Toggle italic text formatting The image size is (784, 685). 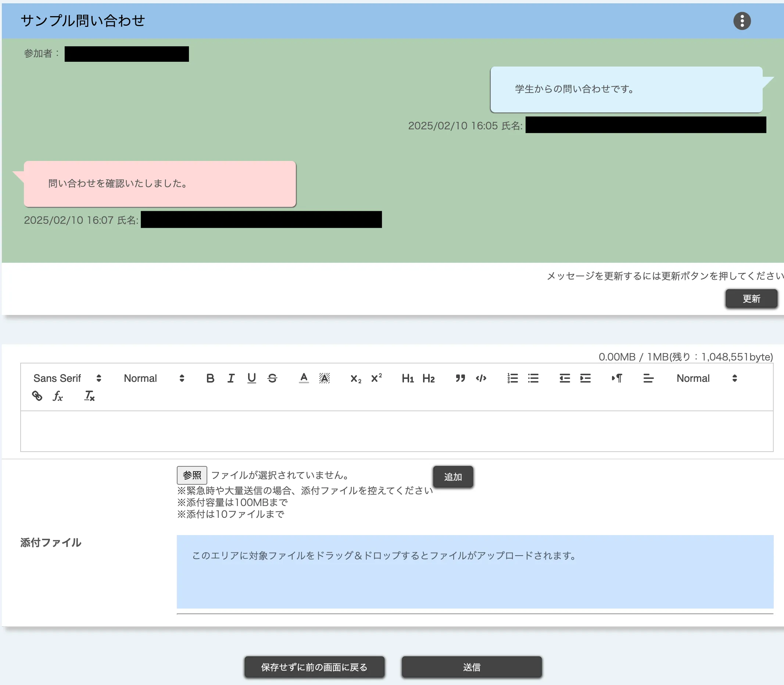tap(231, 378)
